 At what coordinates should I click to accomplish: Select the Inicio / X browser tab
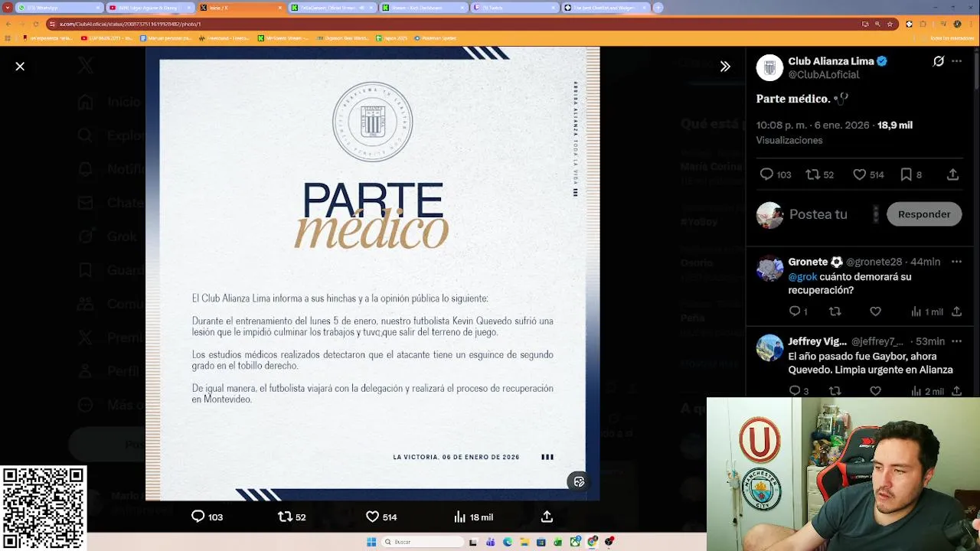pos(241,8)
